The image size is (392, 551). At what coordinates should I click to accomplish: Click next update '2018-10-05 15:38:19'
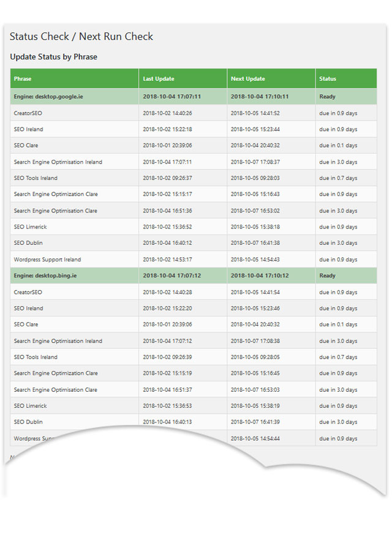(x=255, y=406)
